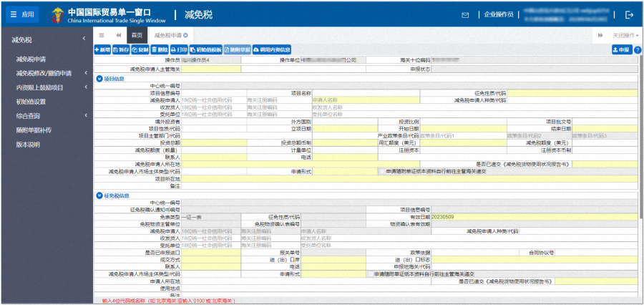This screenshot has width=644, height=305.
Task: Click the 是否已申报进口 field
Action: 211,253
